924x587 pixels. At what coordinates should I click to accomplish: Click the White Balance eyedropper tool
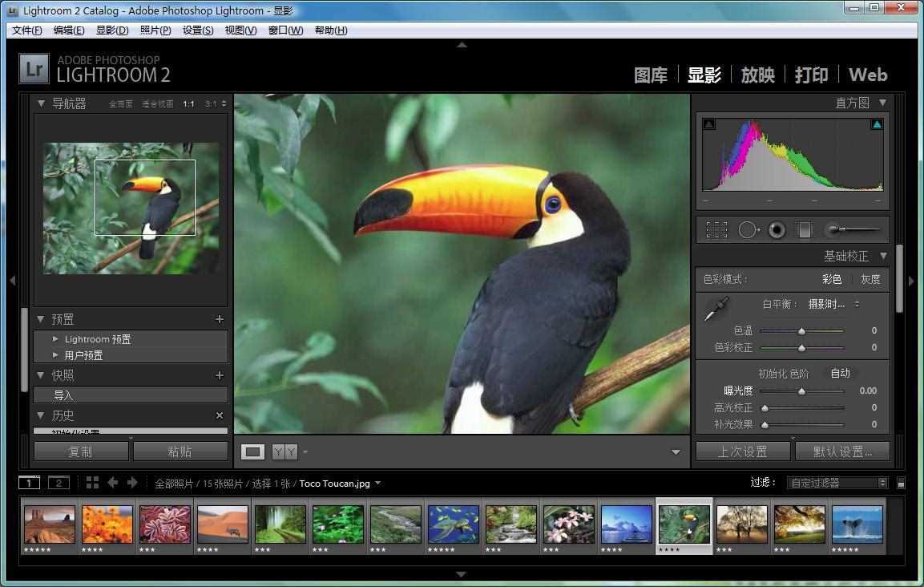coord(716,307)
